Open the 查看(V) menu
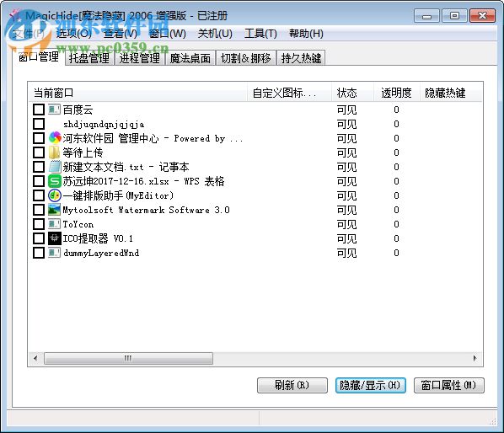The height and width of the screenshot is (433, 504). pyautogui.click(x=121, y=33)
